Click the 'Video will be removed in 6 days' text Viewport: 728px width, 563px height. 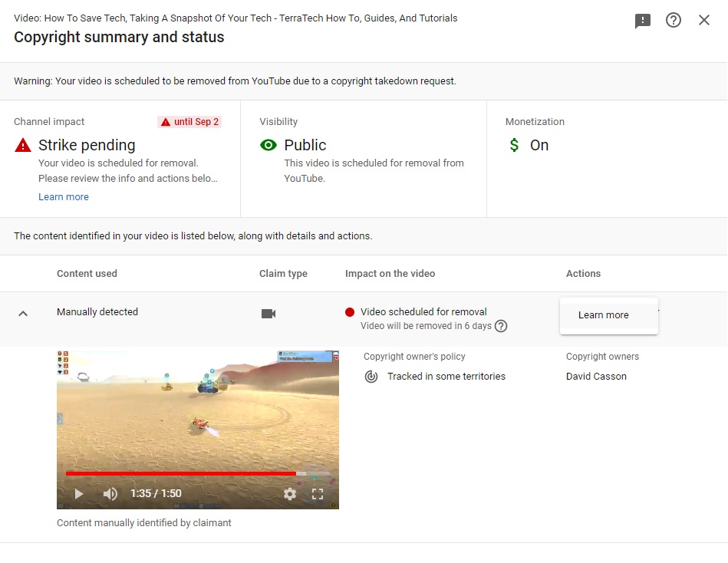pos(426,326)
